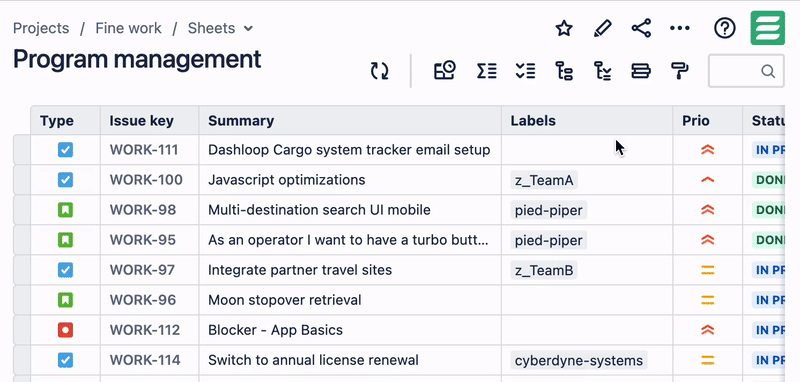This screenshot has width=800, height=382.
Task: Click the refresh sync icon
Action: click(380, 71)
